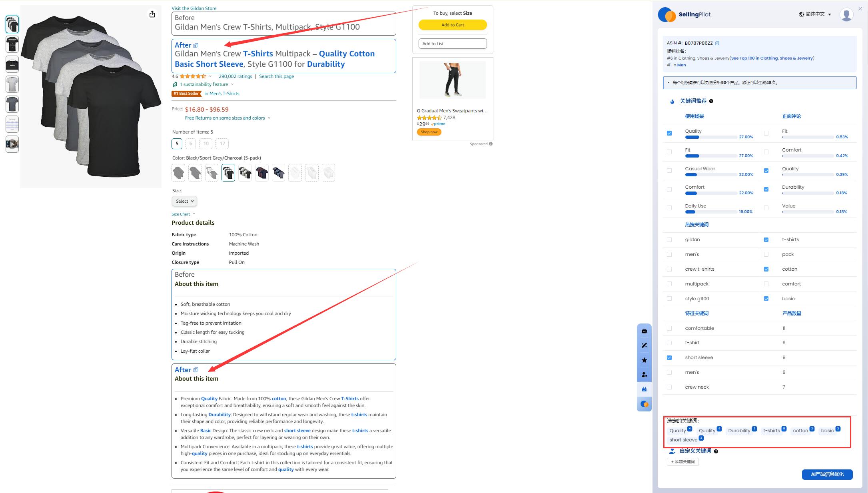Select the 6 items count option

[x=191, y=144]
